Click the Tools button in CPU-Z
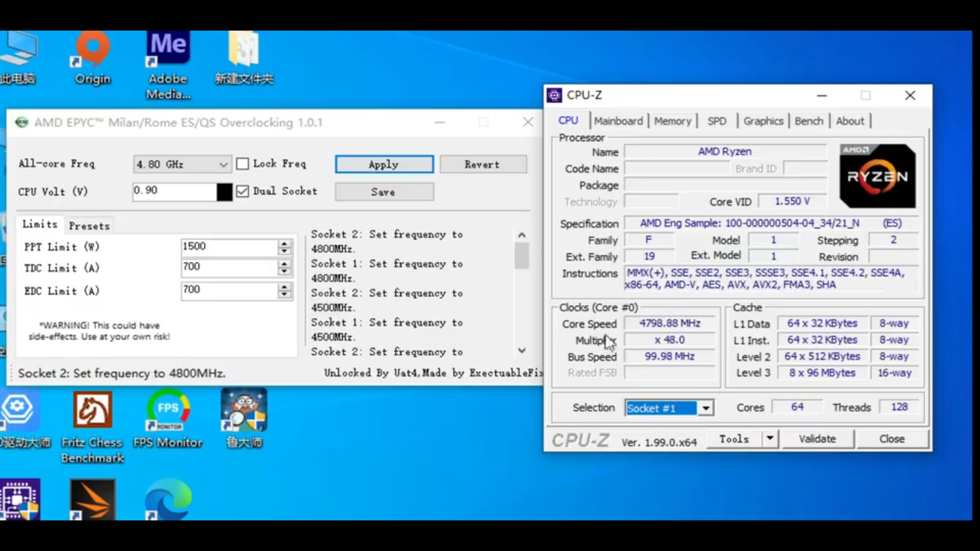 click(x=734, y=439)
